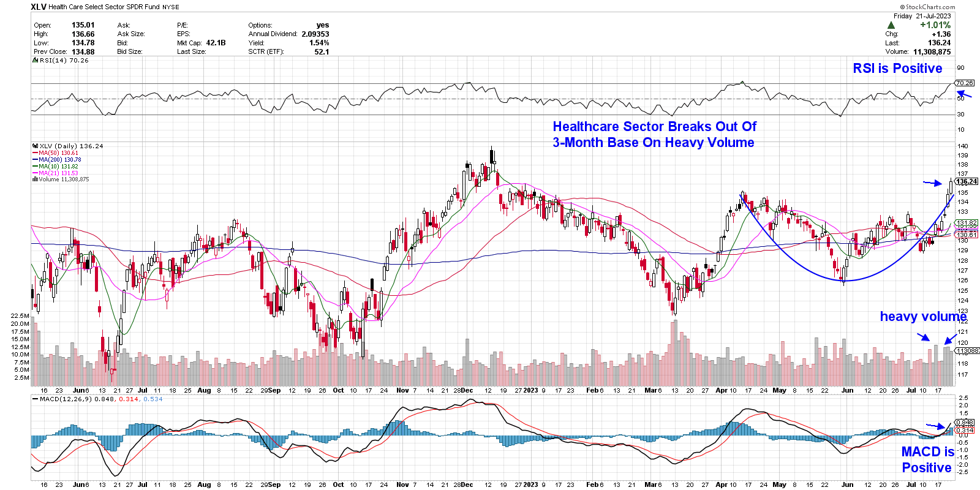
Task: Click the green up triangle price change icon
Action: click(x=891, y=26)
